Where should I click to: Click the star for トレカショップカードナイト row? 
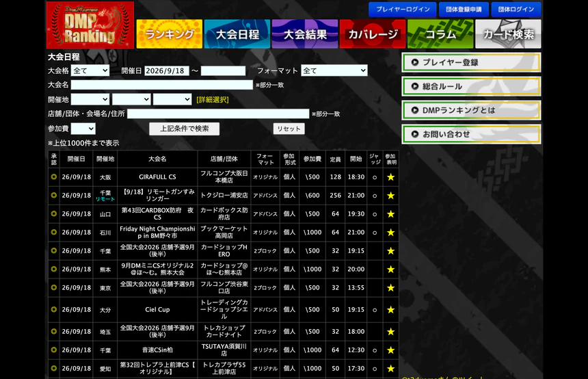391,332
